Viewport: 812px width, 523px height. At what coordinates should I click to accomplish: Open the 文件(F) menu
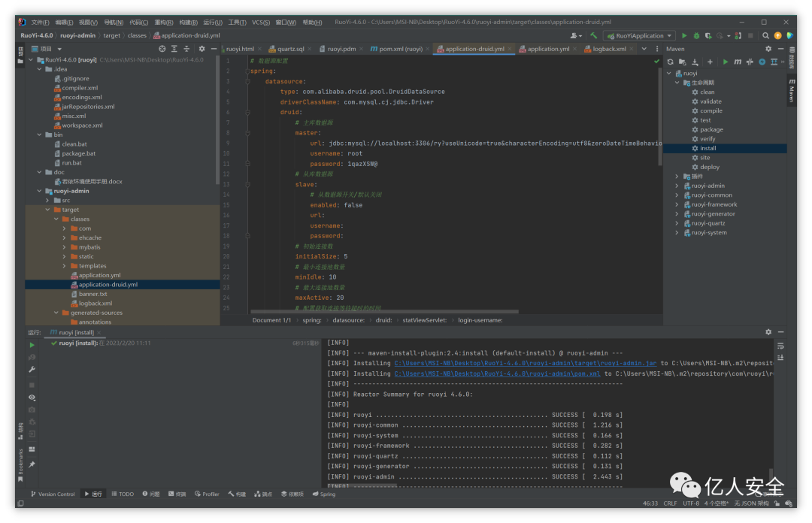pos(40,23)
